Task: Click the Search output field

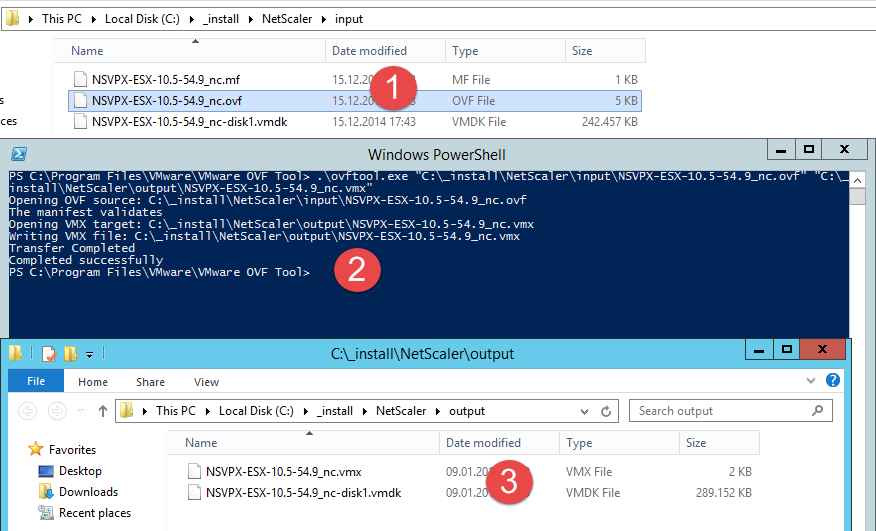Action: pos(731,411)
